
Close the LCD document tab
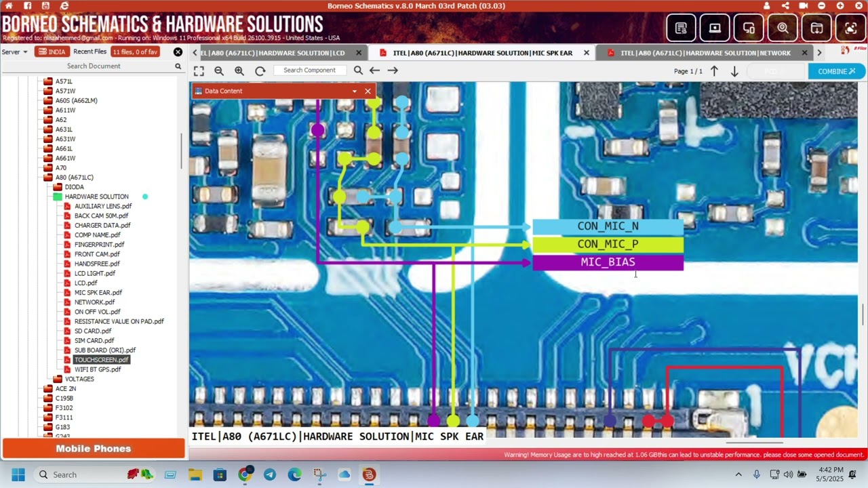click(359, 53)
